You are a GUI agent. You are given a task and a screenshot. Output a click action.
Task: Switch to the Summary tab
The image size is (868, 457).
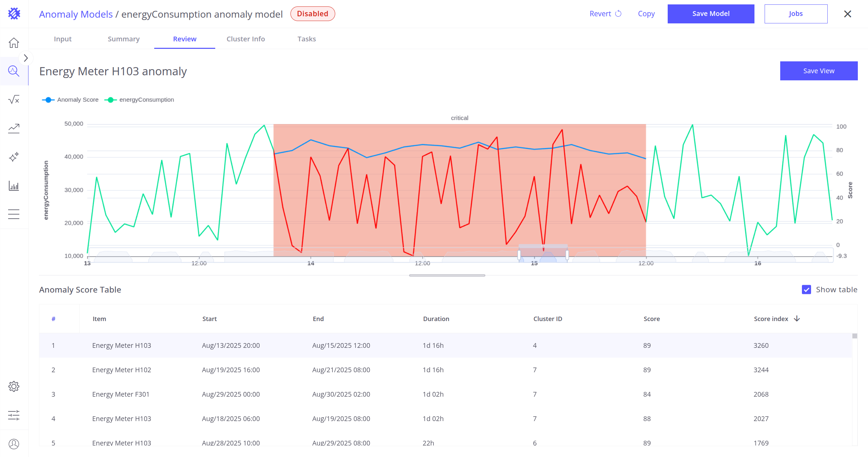123,39
